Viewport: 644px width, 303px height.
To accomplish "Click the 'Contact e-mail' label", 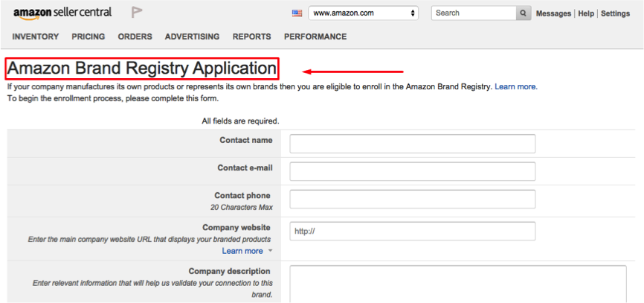I will [245, 168].
